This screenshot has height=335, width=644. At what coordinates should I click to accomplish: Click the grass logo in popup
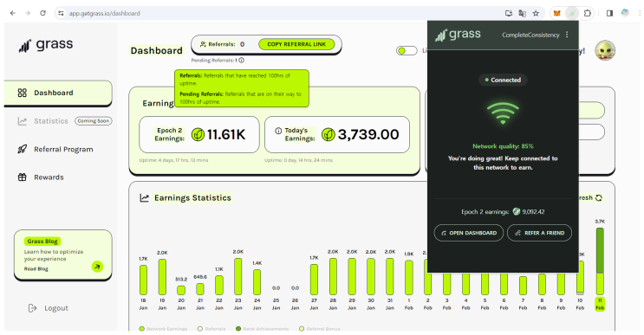(x=458, y=35)
